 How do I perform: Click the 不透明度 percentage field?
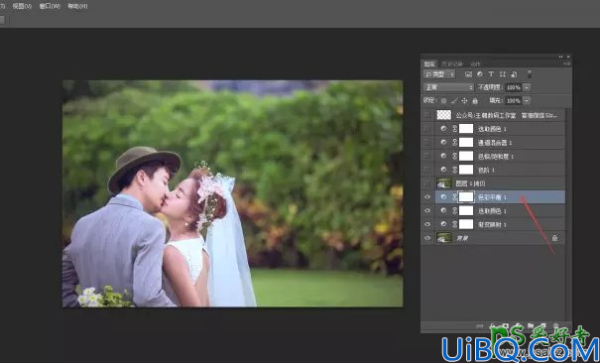click(513, 87)
